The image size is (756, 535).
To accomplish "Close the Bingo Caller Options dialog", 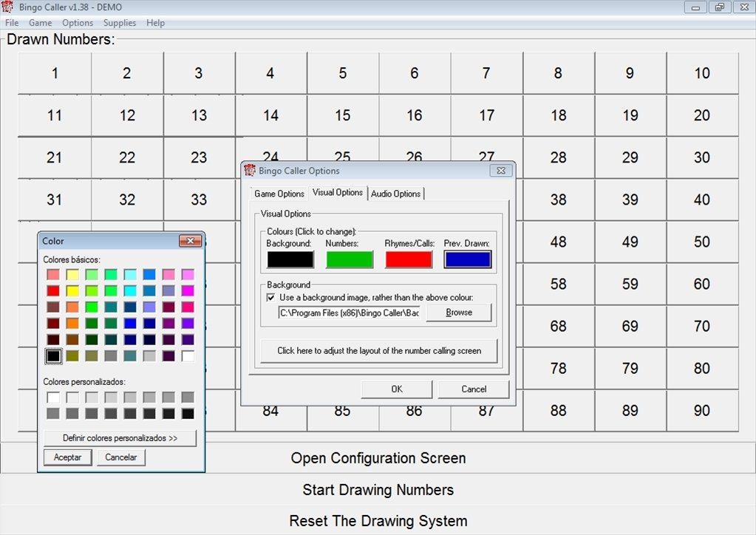I will [x=501, y=171].
